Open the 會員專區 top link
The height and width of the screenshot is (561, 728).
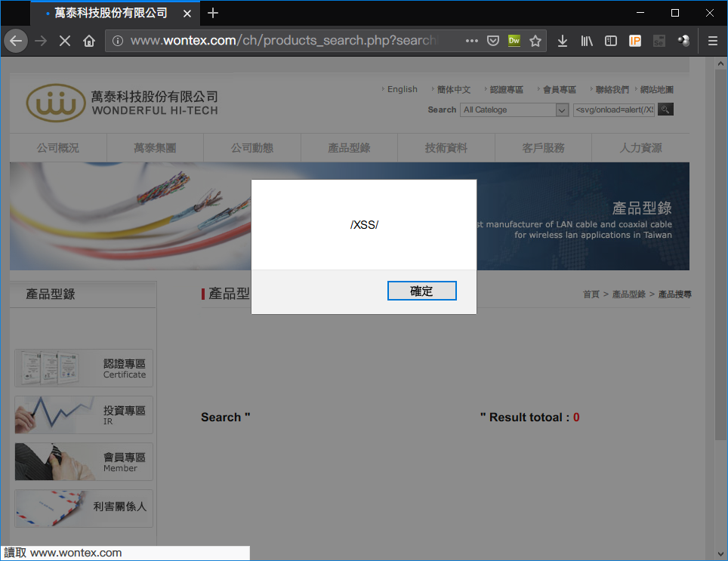tap(559, 89)
